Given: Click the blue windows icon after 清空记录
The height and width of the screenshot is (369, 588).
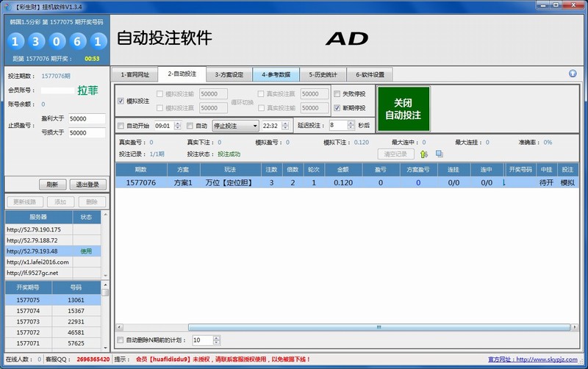Looking at the screenshot, I should [439, 154].
